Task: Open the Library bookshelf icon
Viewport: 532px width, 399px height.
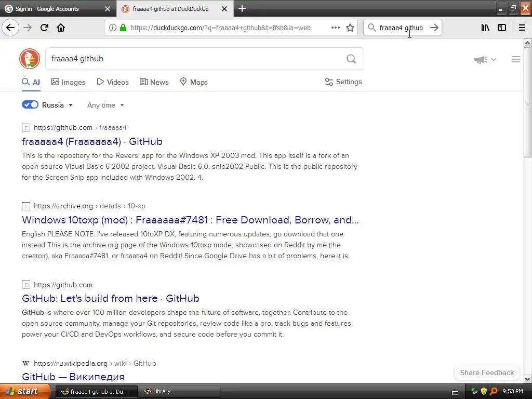Action: click(485, 28)
